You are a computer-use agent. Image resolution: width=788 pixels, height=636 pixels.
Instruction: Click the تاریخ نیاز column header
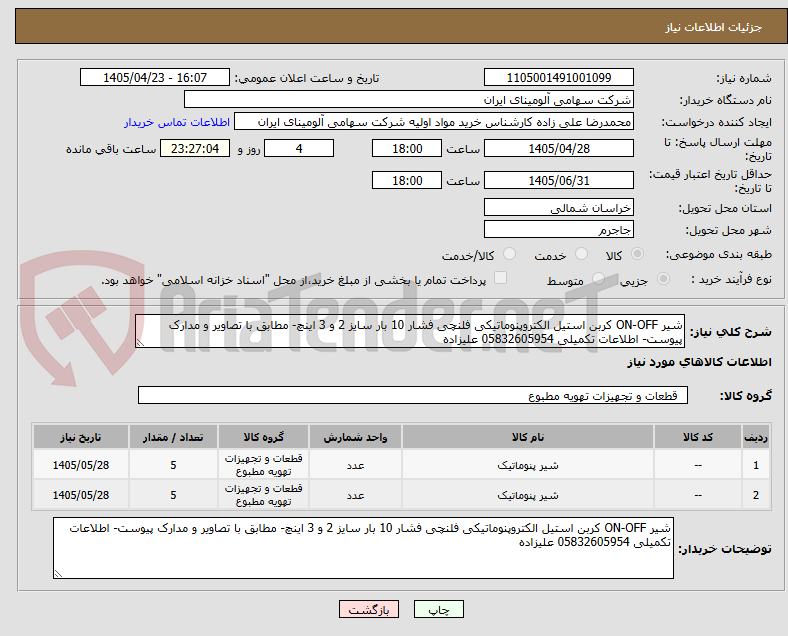pyautogui.click(x=81, y=437)
